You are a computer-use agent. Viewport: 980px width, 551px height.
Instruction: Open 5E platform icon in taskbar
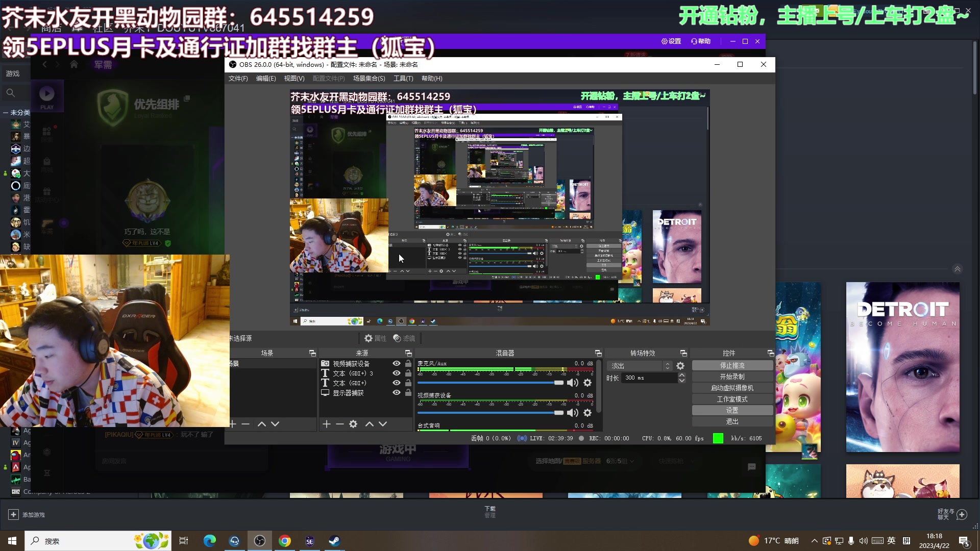pyautogui.click(x=310, y=541)
